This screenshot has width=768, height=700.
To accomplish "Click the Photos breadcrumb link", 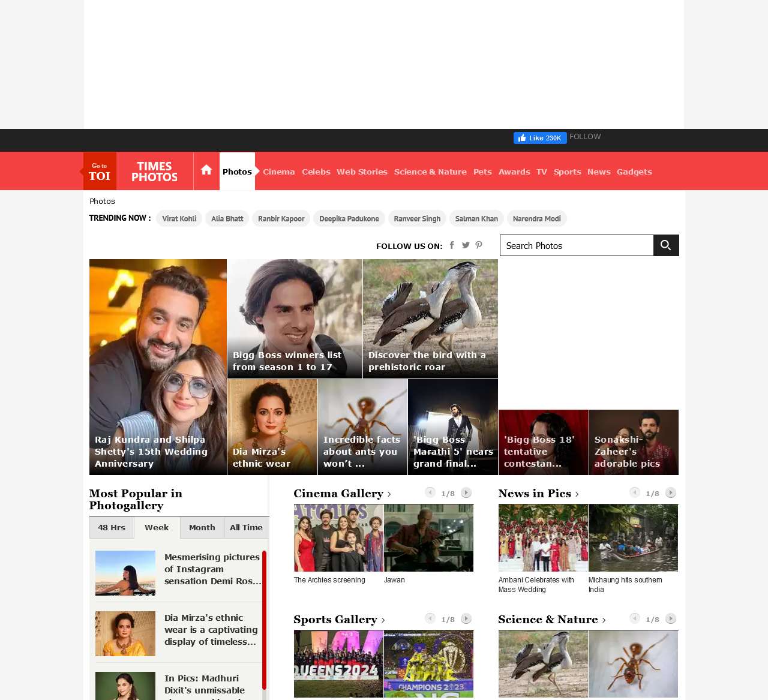I will click(102, 201).
